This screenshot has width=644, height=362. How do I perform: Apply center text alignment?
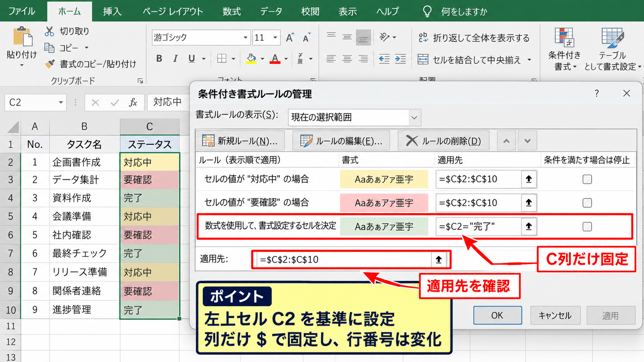pos(347,59)
